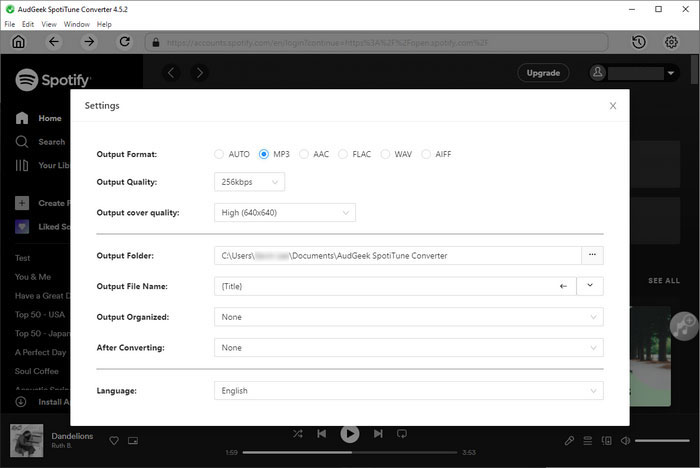Open the Top 50 - USA playlist
Viewport: 700px width, 468px height.
(x=40, y=314)
